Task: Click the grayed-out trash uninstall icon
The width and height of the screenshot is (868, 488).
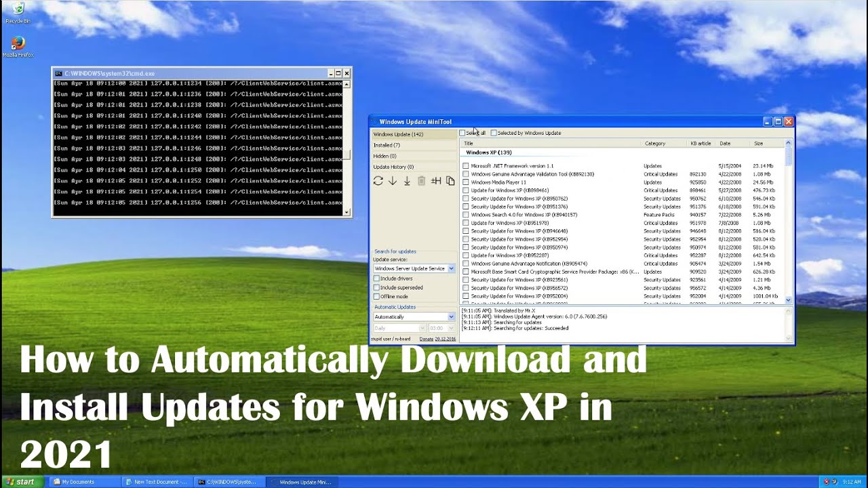Action: (x=421, y=181)
